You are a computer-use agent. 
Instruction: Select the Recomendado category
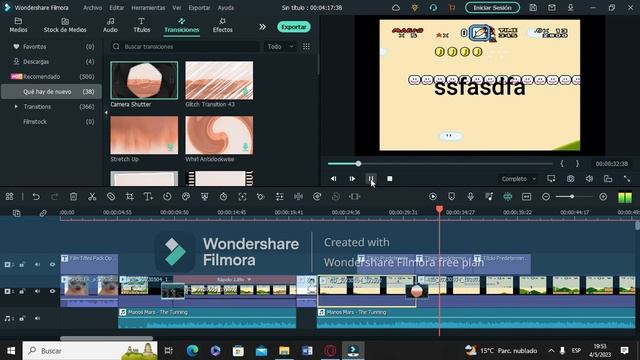[52, 76]
